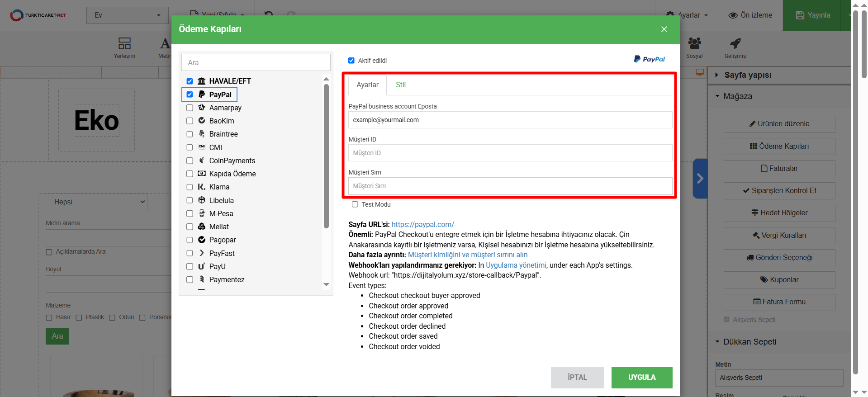Click the blue side panel collapse arrow
The height and width of the screenshot is (397, 868).
pos(700,179)
